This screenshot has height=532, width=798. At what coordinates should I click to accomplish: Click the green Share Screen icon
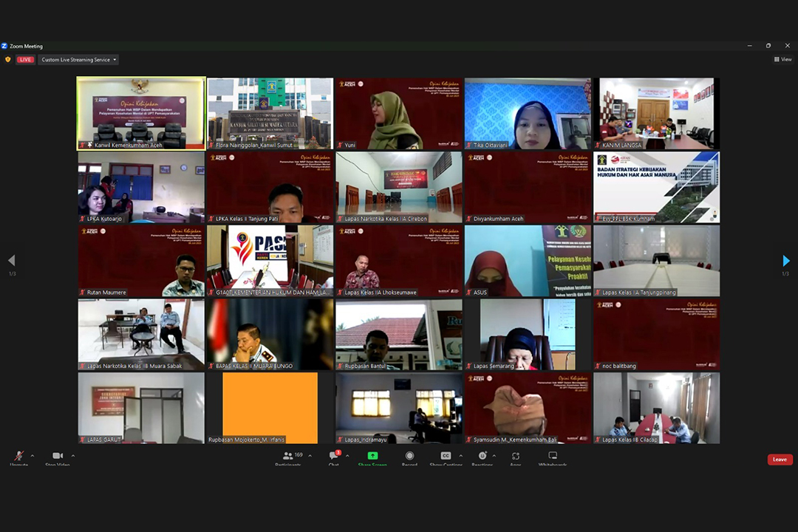click(x=372, y=457)
